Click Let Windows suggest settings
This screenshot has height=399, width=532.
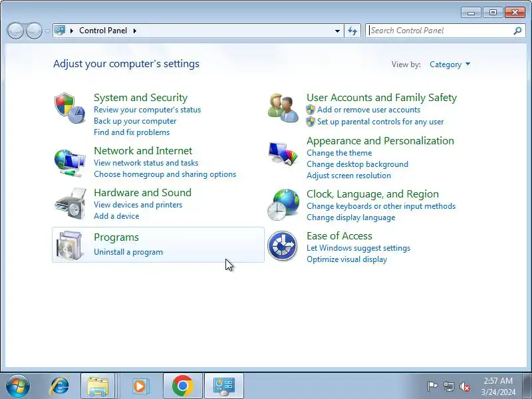point(358,248)
